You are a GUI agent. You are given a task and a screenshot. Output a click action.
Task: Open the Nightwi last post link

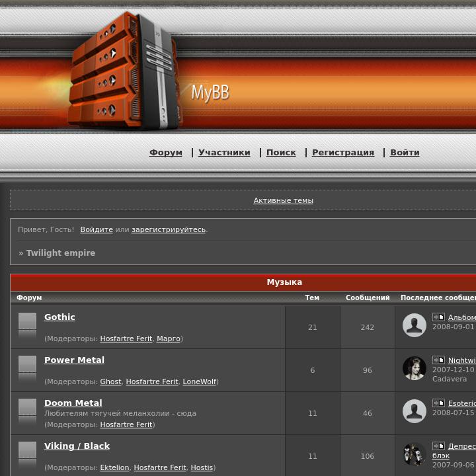tap(461, 360)
